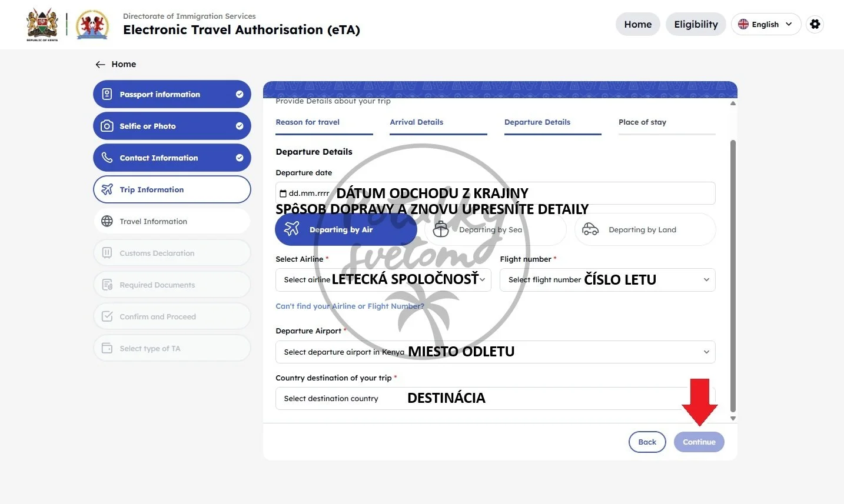Open the Passport information step
Screen dimensions: 844x504
pyautogui.click(x=172, y=94)
